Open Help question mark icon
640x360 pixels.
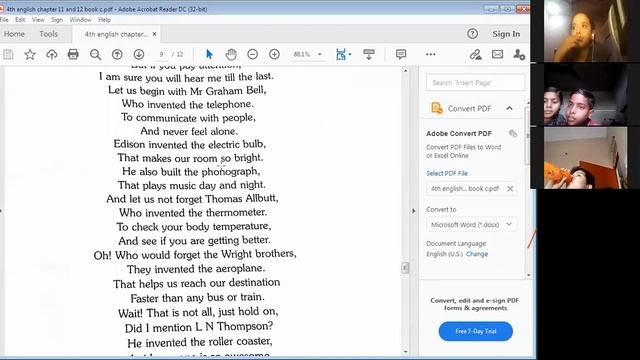coord(472,34)
